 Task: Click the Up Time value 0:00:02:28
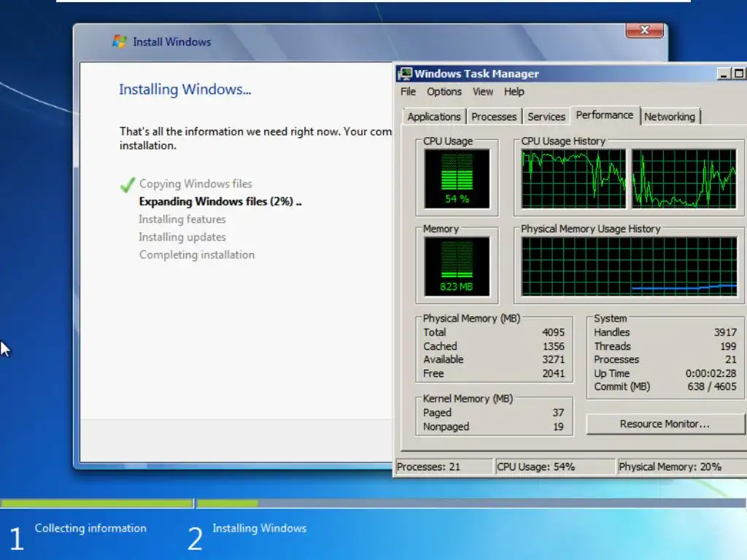coord(711,373)
